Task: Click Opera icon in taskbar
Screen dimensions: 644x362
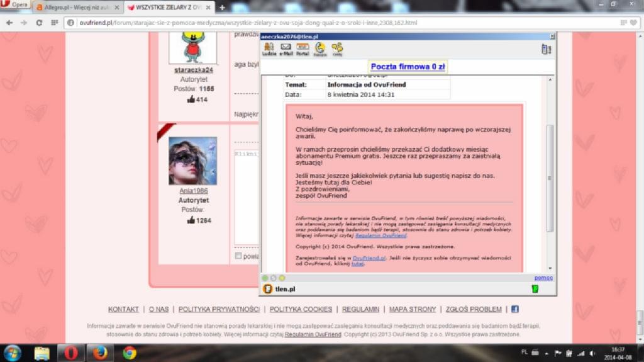Action: (70, 353)
